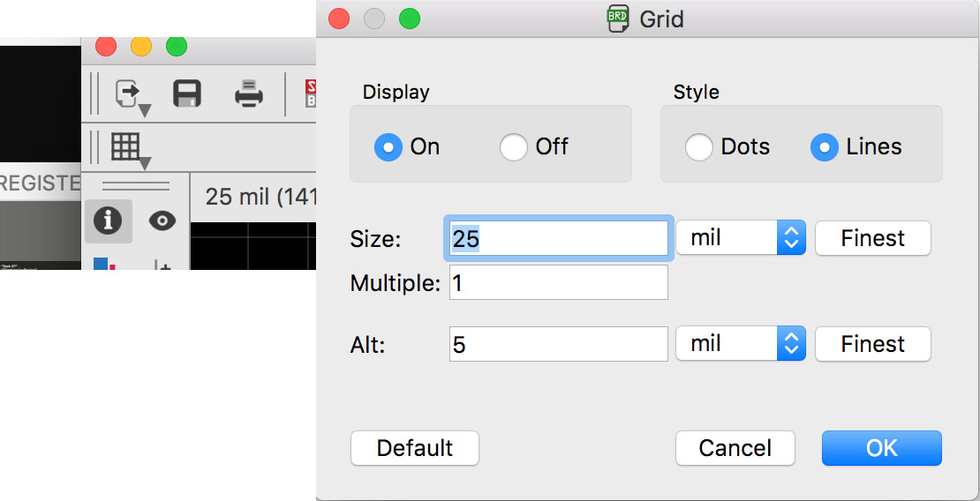Focus the Alt input field

(559, 344)
